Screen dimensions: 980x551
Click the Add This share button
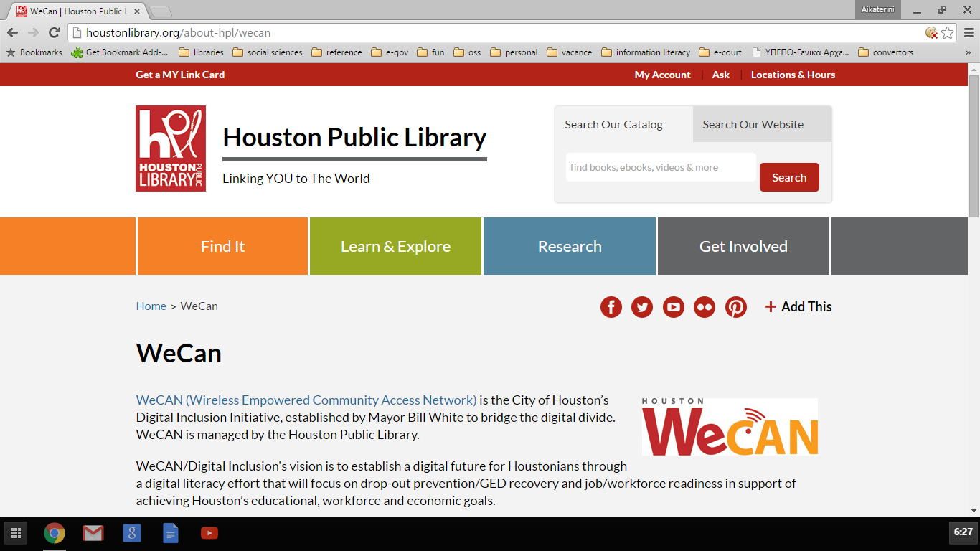(798, 306)
